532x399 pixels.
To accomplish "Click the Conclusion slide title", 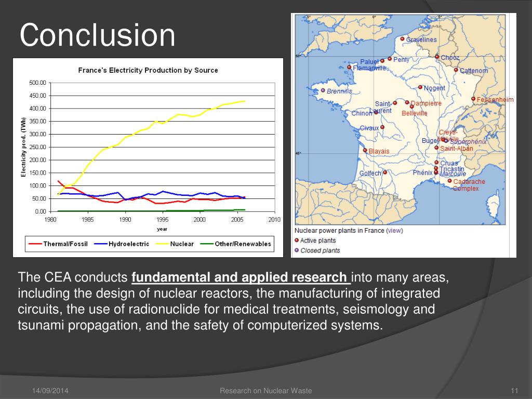I will point(97,35).
